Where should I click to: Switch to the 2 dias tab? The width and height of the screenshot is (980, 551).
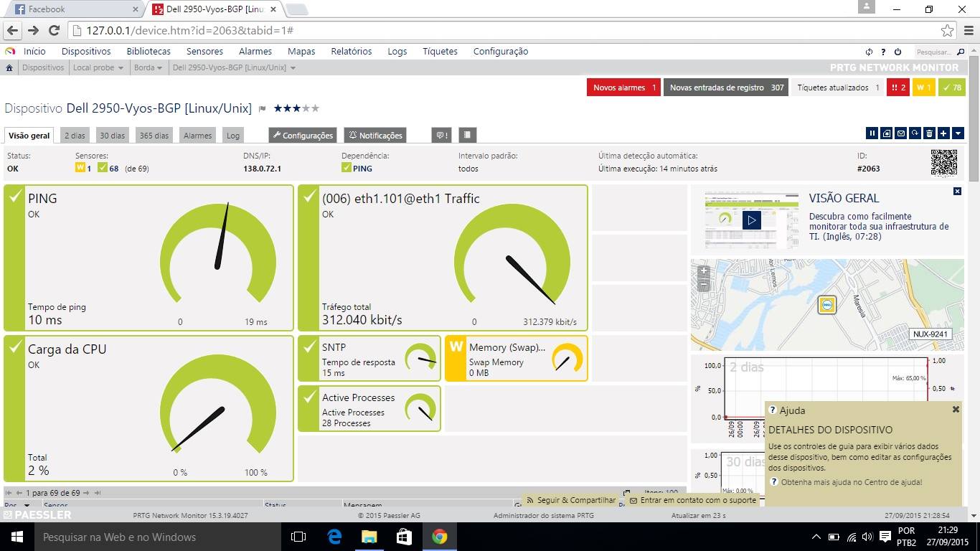75,135
